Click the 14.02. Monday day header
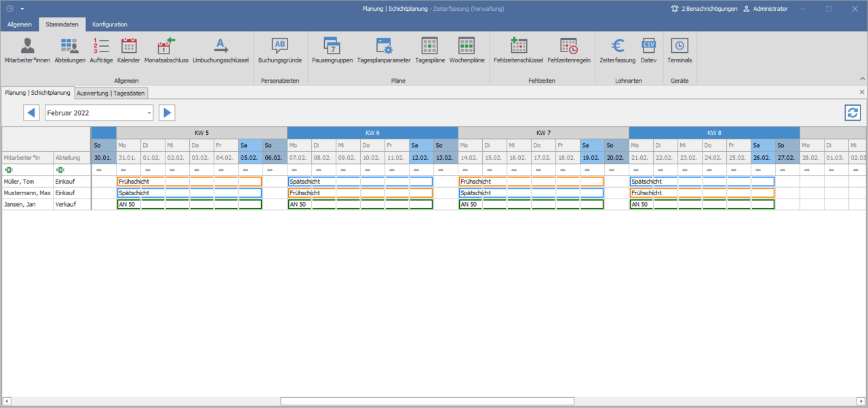 pyautogui.click(x=470, y=157)
